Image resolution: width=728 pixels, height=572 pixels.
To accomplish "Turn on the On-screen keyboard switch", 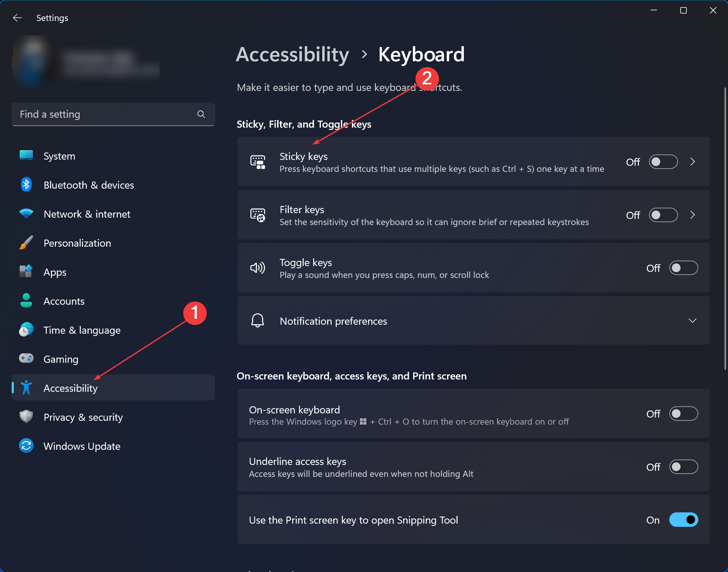I will [683, 414].
